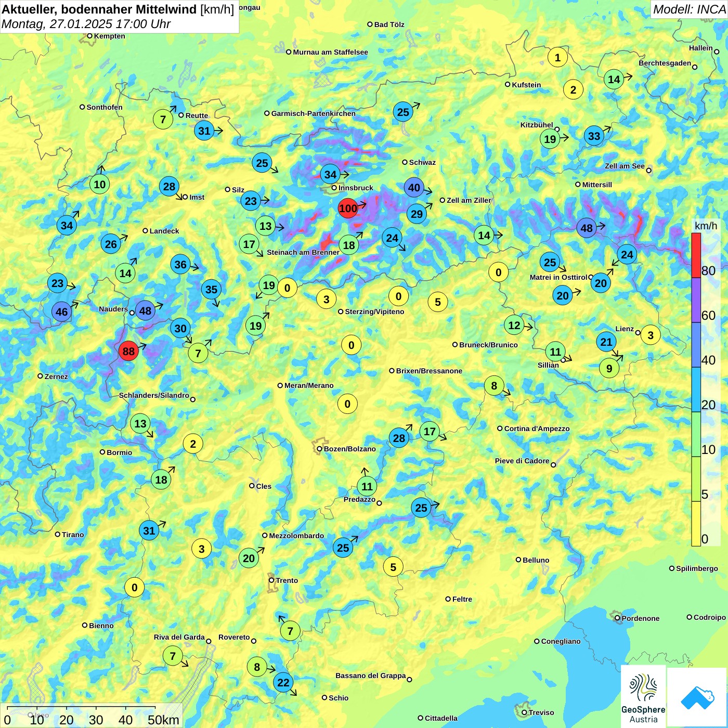Image resolution: width=728 pixels, height=728 pixels.
Task: Select the Berchtesgaden label
Action: (665, 63)
